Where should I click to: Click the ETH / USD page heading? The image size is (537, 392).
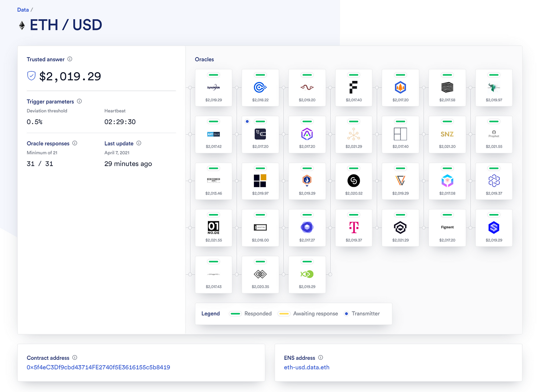click(x=66, y=25)
